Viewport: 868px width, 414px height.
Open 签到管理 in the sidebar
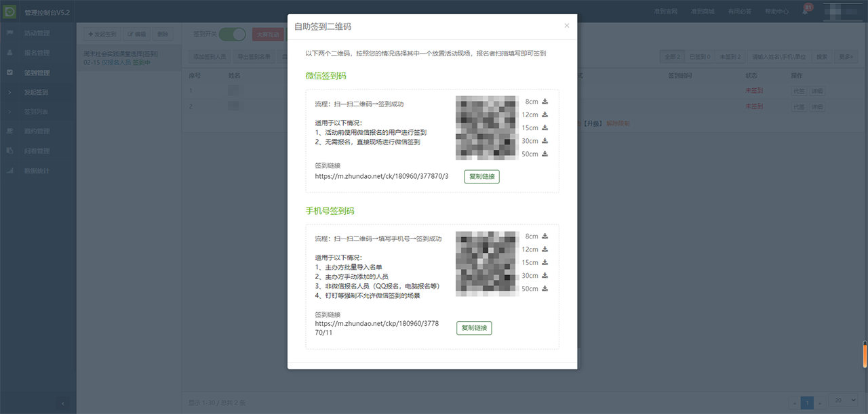37,73
